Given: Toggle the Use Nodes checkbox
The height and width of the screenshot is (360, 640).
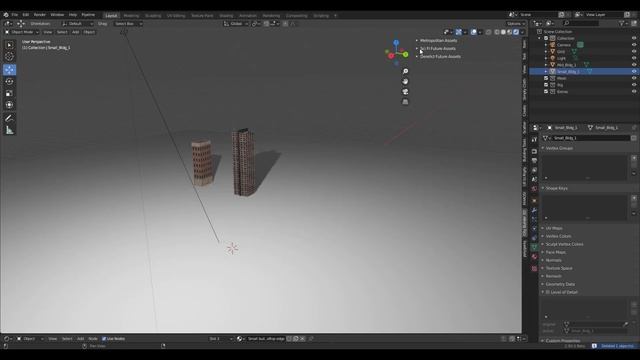Looking at the screenshot, I should [104, 339].
